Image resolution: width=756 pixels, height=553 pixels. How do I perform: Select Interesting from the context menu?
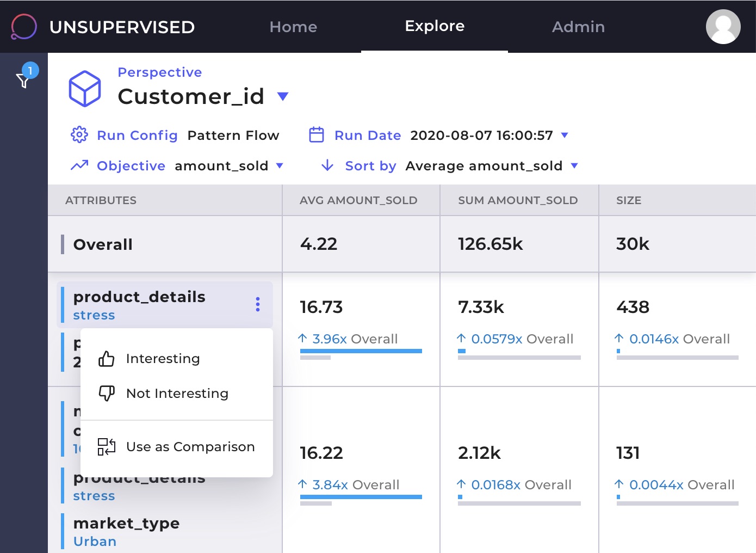[163, 359]
